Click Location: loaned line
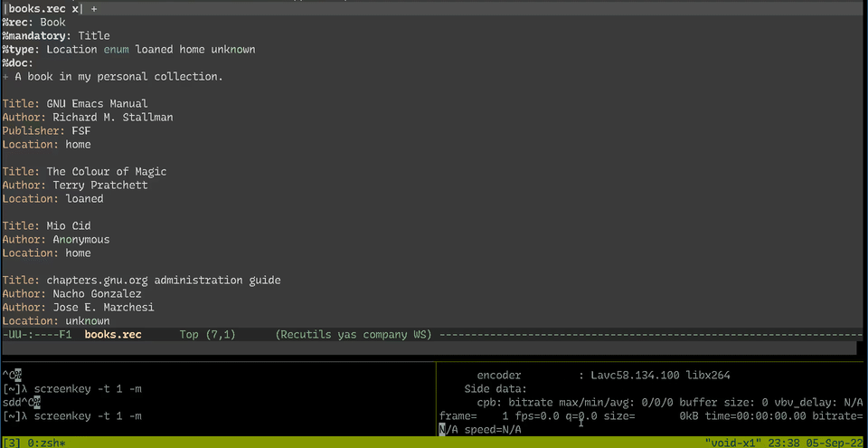Image resolution: width=868 pixels, height=448 pixels. click(x=52, y=198)
